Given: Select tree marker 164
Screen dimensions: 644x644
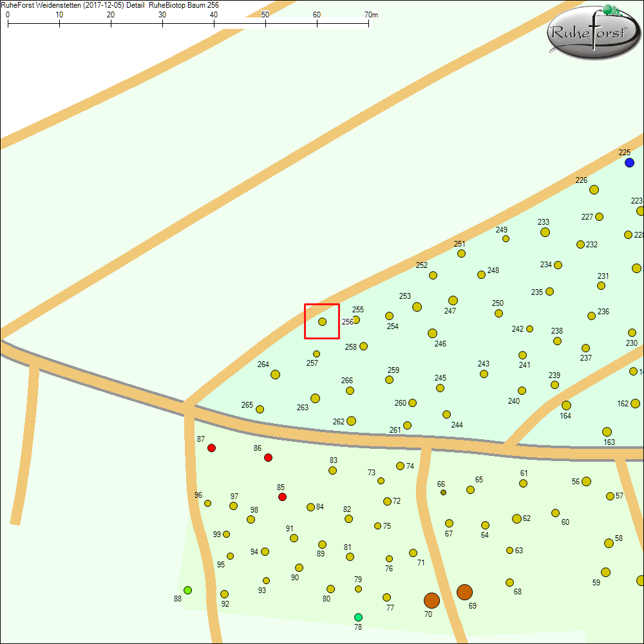Looking at the screenshot, I should point(566,405).
